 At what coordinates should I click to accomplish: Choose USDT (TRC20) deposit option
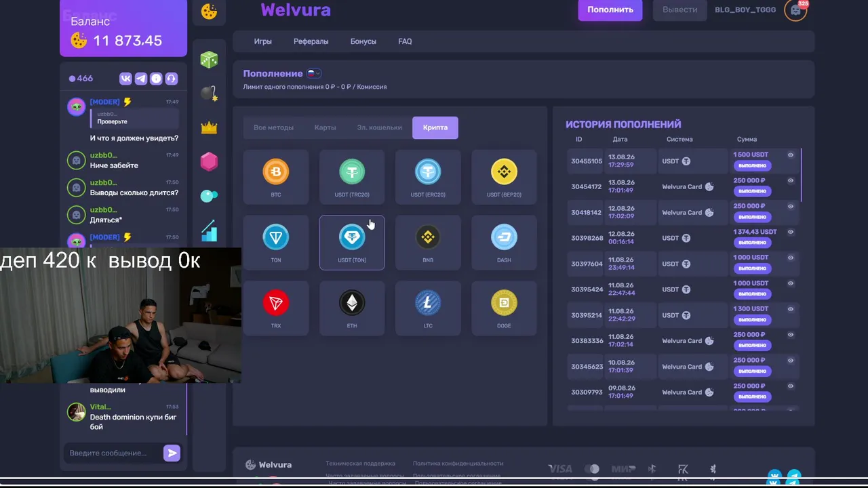[x=352, y=177]
